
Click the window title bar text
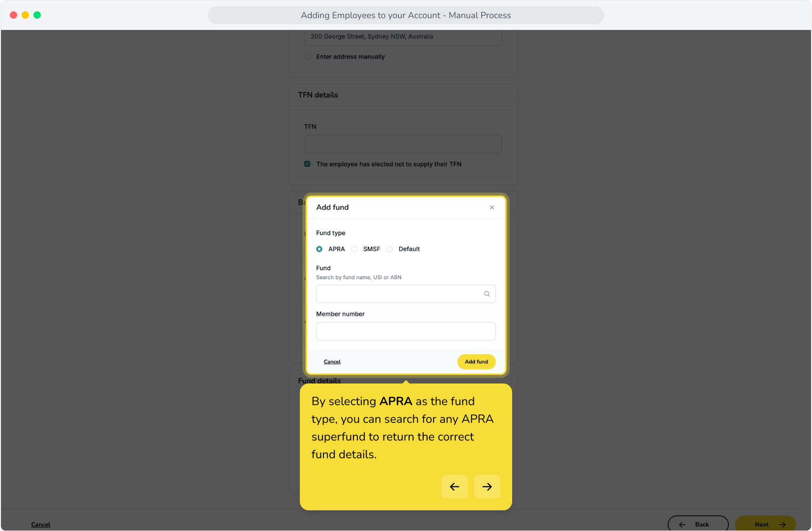[406, 15]
